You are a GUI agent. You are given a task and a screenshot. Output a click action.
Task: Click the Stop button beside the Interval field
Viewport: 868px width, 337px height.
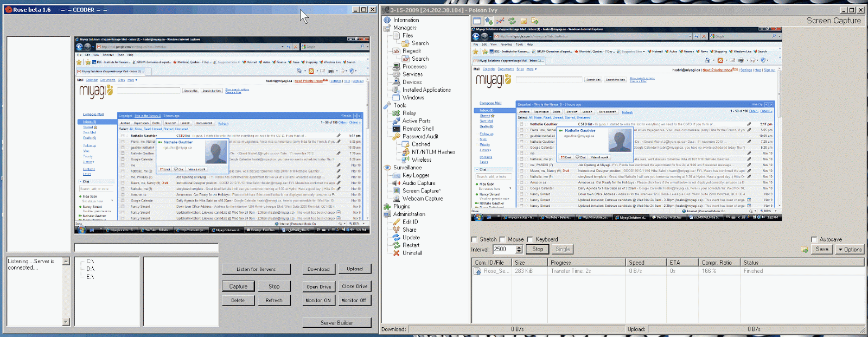(x=538, y=249)
